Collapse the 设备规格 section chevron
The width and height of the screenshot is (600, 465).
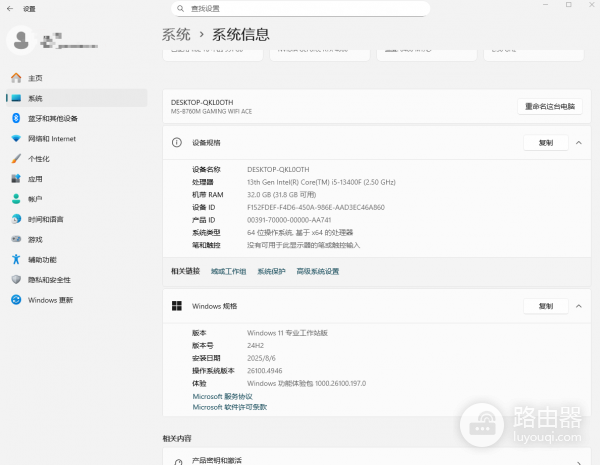click(x=579, y=143)
